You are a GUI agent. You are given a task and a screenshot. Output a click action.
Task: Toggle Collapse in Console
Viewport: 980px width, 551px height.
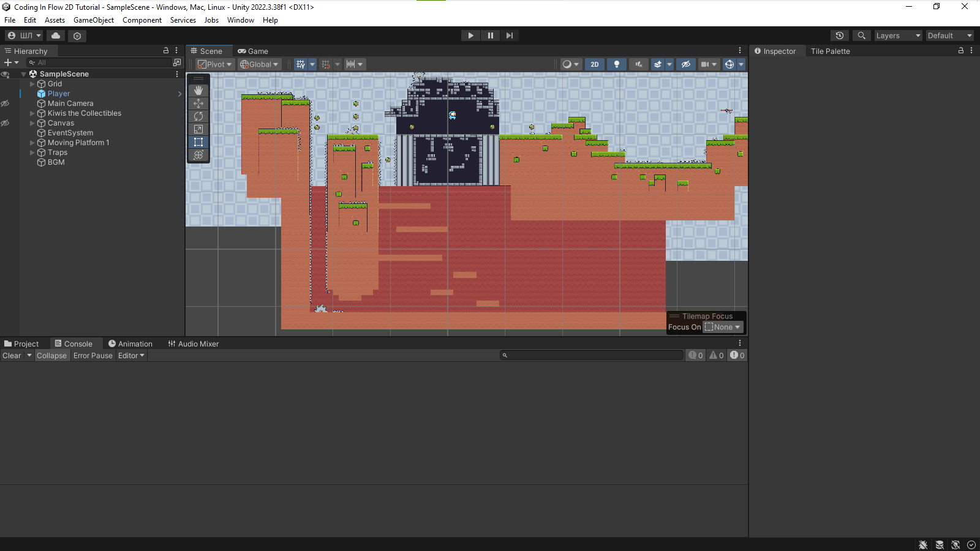(x=51, y=356)
